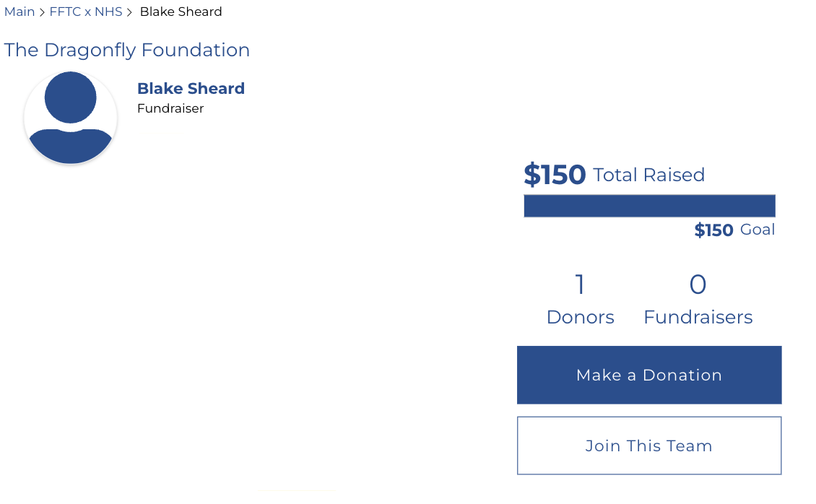The height and width of the screenshot is (504, 816).
Task: Click the Total Raised label
Action: point(648,175)
